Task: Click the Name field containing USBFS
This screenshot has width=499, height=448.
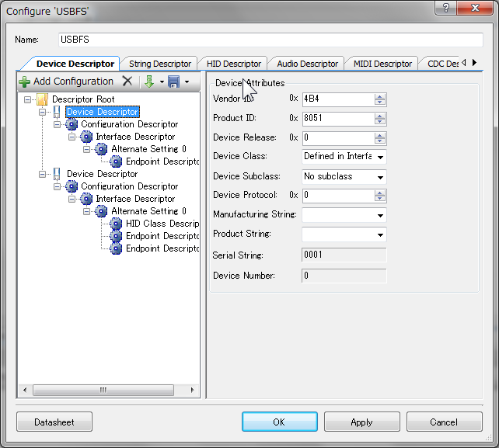Action: (x=270, y=40)
